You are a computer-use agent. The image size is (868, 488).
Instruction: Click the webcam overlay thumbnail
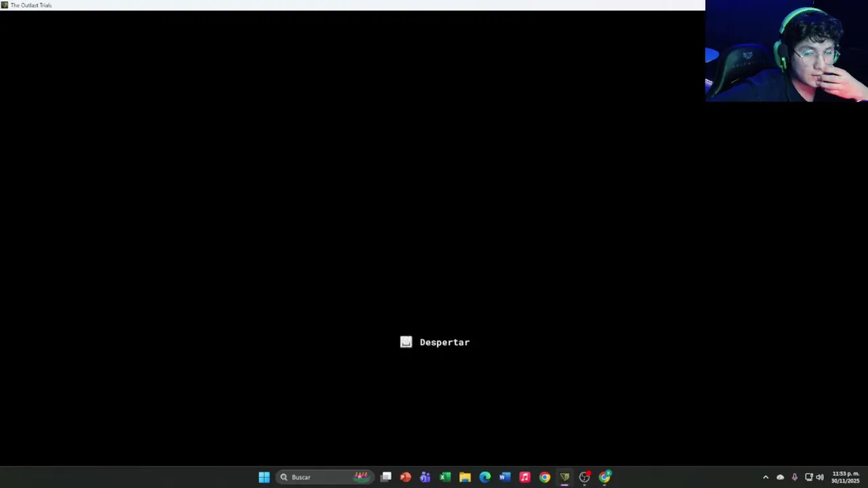[787, 51]
